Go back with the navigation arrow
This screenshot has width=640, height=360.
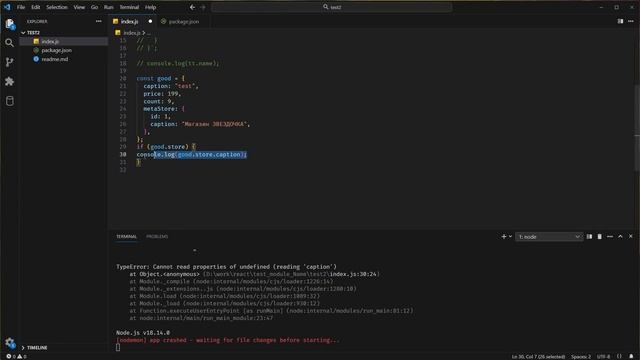coord(192,7)
